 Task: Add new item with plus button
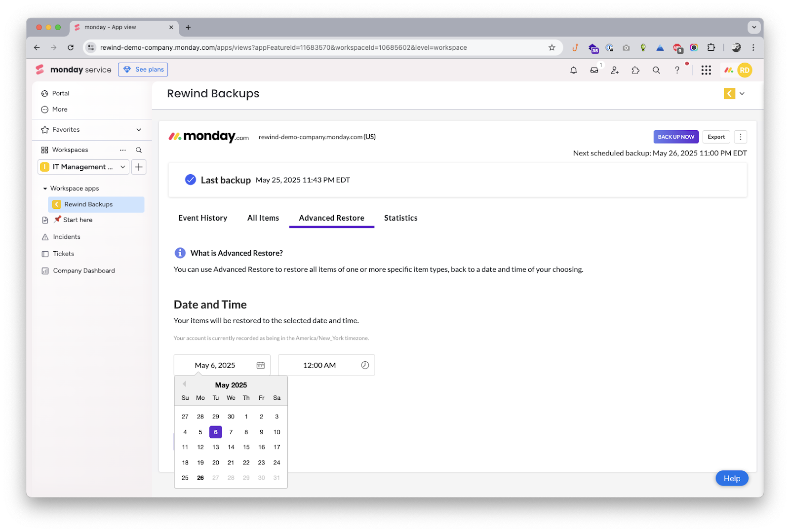(139, 167)
